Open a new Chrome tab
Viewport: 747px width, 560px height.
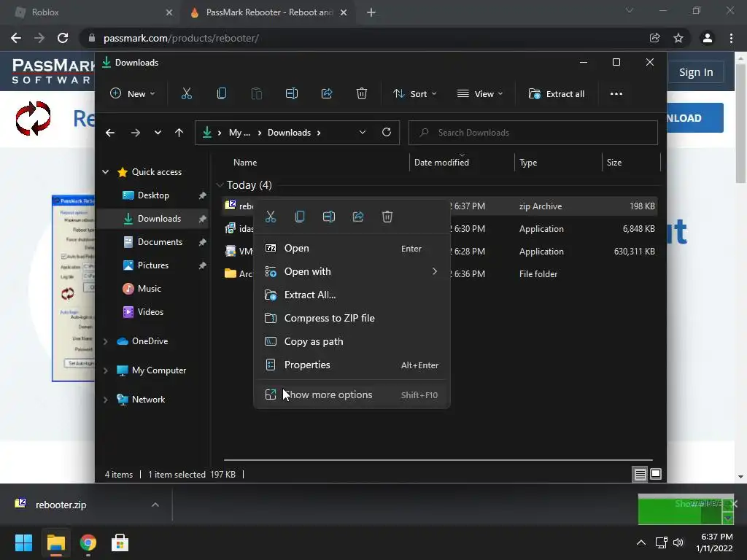[371, 12]
